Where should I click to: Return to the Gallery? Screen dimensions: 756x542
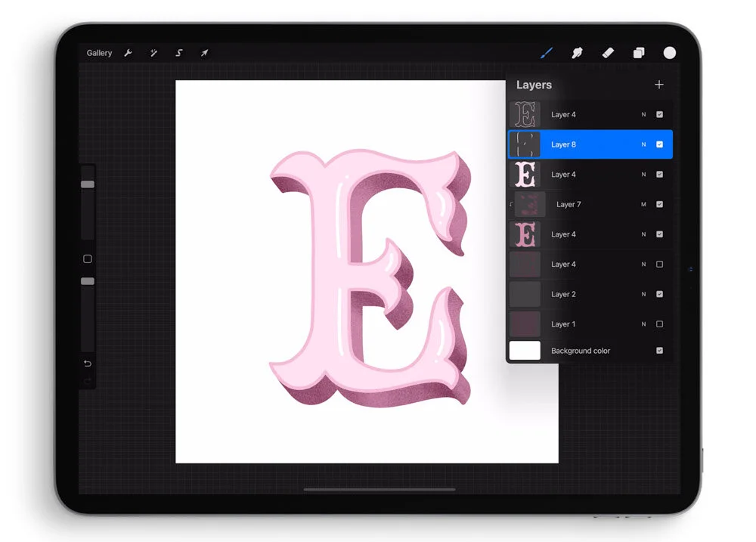99,53
